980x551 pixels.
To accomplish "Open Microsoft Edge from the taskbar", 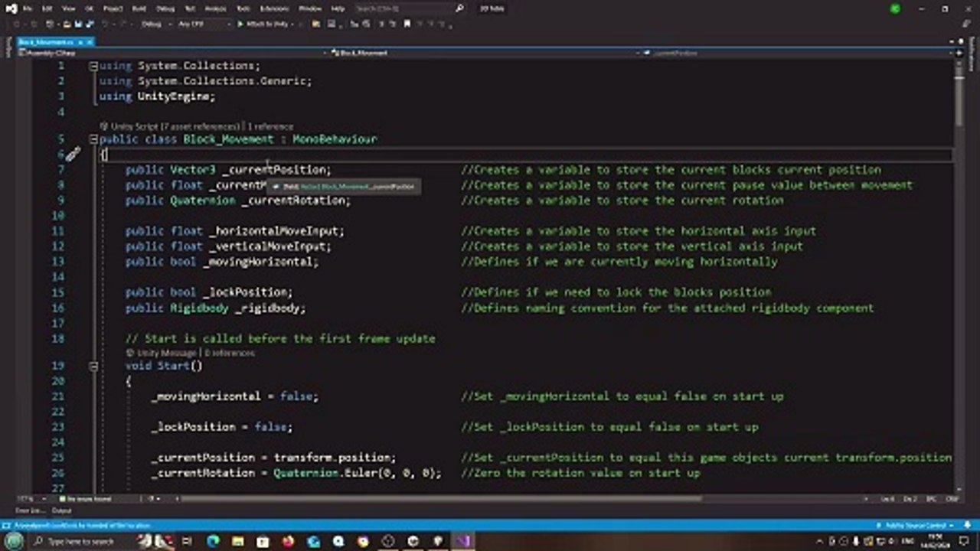I will [213, 541].
